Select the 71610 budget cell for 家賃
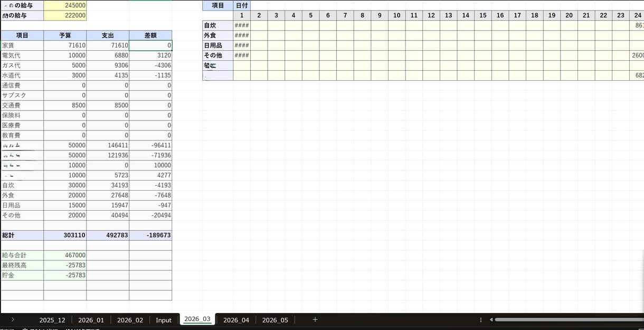The height and width of the screenshot is (330, 644). click(x=65, y=45)
